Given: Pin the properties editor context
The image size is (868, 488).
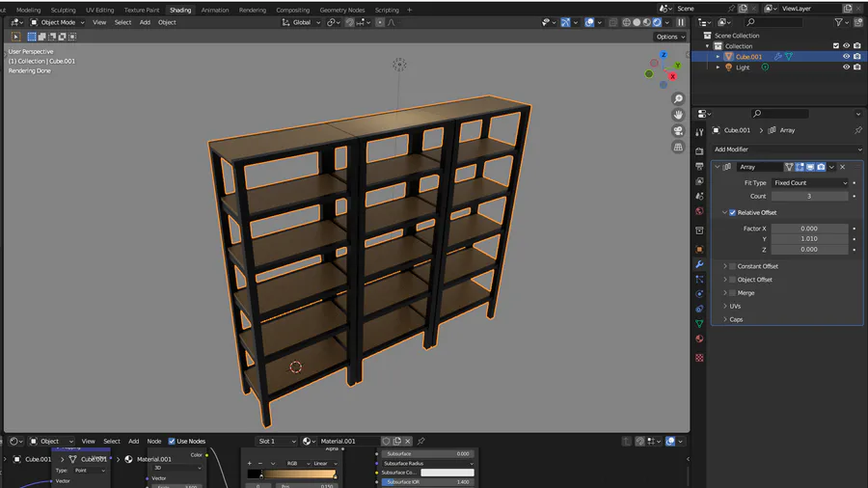Looking at the screenshot, I should pos(858,130).
